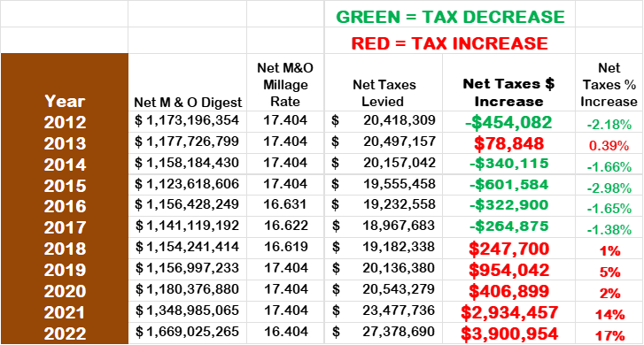Click taxes levied 20,157,042
This screenshot has height=345, width=644.
click(x=399, y=163)
